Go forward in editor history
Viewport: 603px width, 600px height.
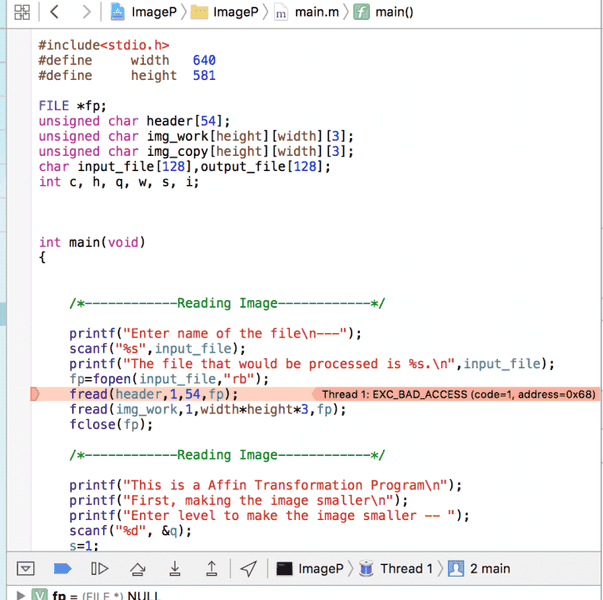(86, 13)
